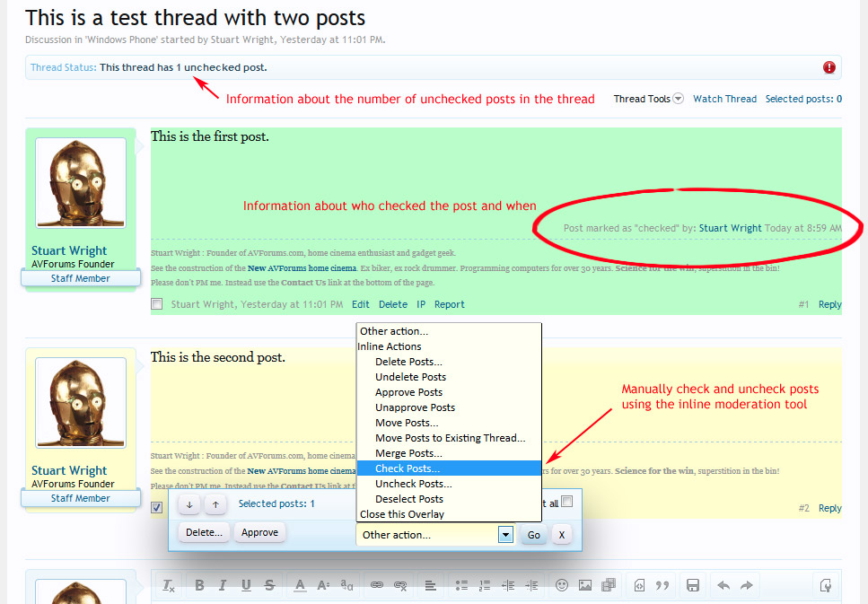This screenshot has height=604, width=868.
Task: Click the down arrow in moderation bar
Action: (189, 504)
